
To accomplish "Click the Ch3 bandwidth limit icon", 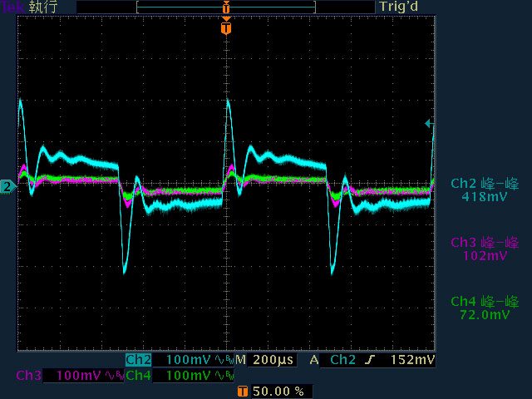I will point(114,376).
